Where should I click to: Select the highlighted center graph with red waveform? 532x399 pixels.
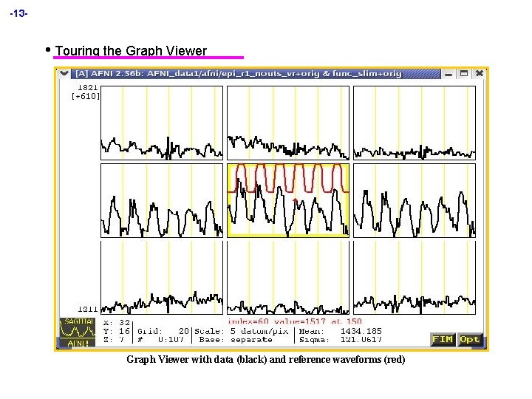(288, 200)
